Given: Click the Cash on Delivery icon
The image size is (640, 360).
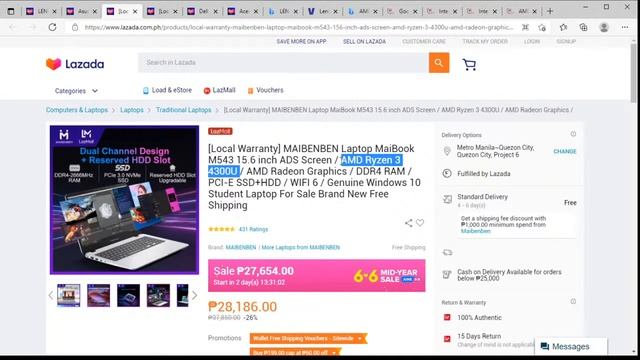Looking at the screenshot, I should tap(447, 275).
